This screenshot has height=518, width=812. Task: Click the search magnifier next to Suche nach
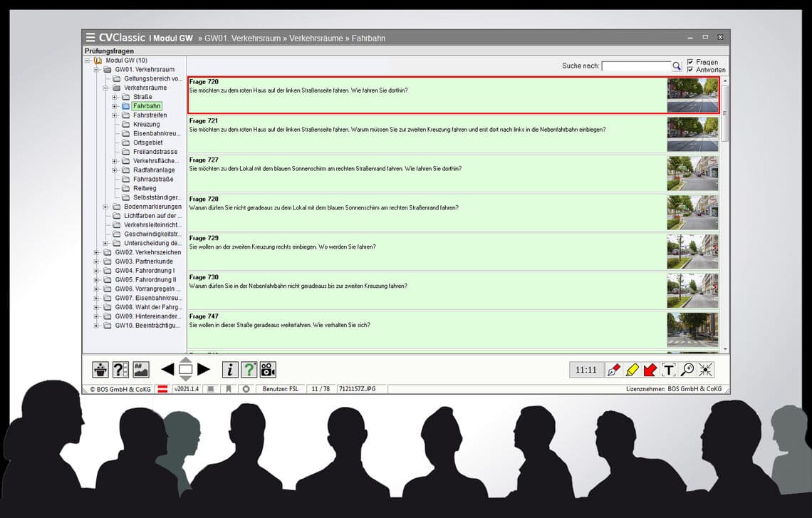[677, 66]
